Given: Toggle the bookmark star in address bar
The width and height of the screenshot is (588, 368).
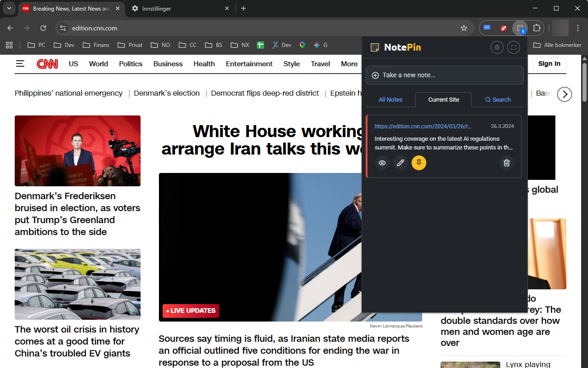Looking at the screenshot, I should 464,28.
